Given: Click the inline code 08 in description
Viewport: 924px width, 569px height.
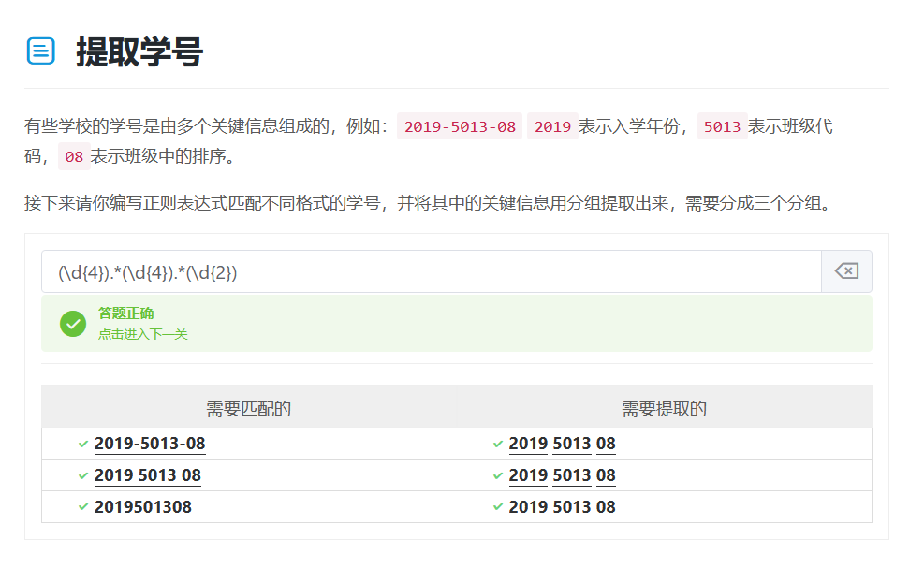Looking at the screenshot, I should [74, 156].
